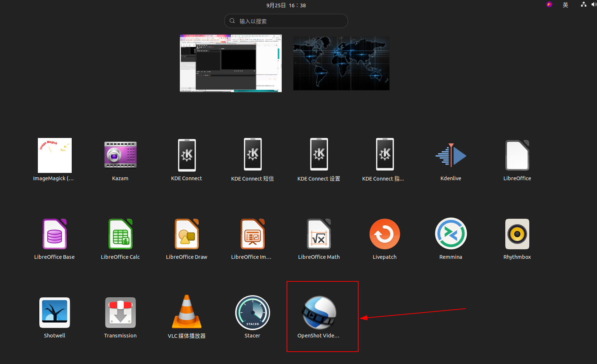Screen dimensions: 597x364
Task: Click the volume indicator in system tray
Action: [593, 4]
